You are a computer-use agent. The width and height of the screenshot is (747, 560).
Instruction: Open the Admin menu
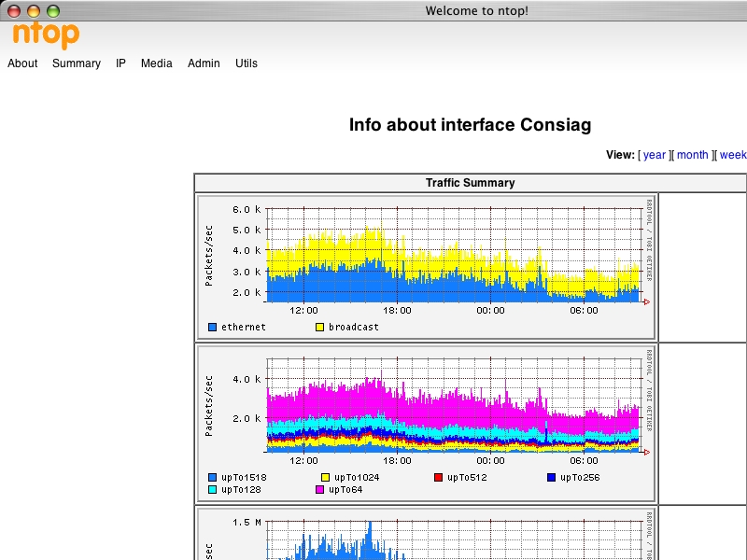point(204,63)
